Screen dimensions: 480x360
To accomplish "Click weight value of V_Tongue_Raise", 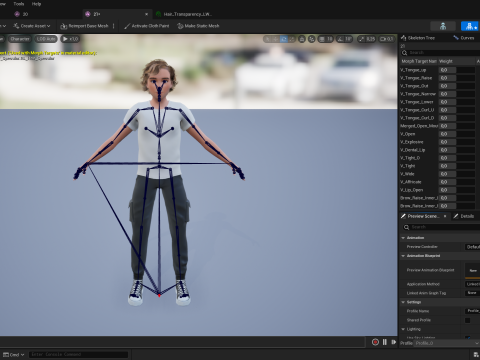I will click(447, 78).
